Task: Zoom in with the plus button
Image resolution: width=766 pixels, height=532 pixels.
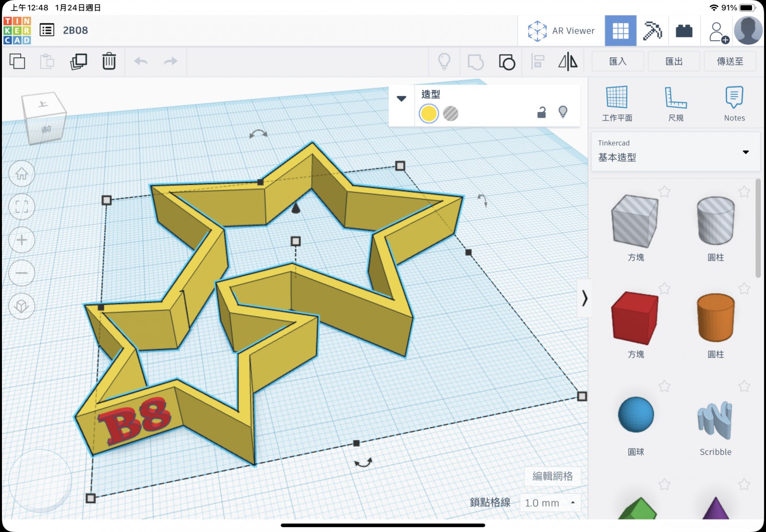Action: point(22,240)
